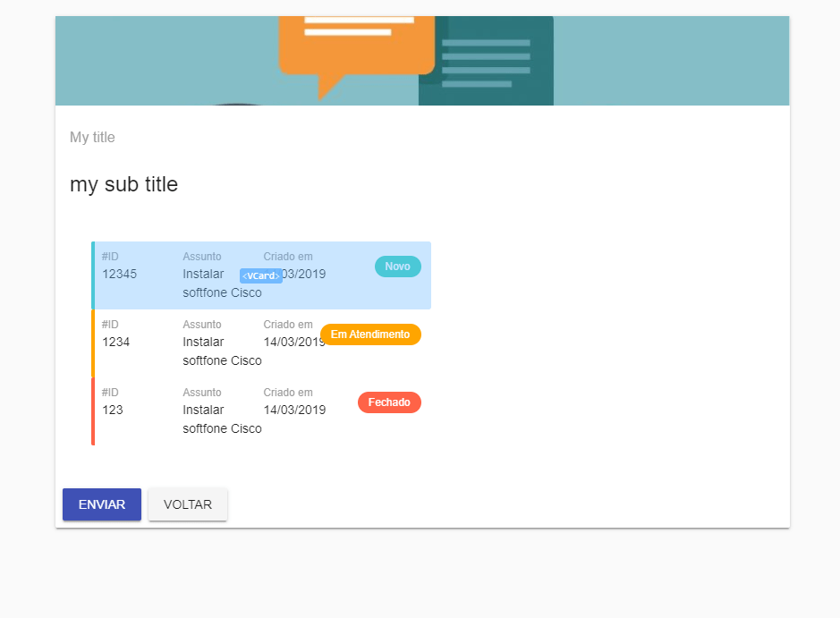Click the orange status bar beside ticket 1234
This screenshot has width=840, height=618.
[91, 342]
